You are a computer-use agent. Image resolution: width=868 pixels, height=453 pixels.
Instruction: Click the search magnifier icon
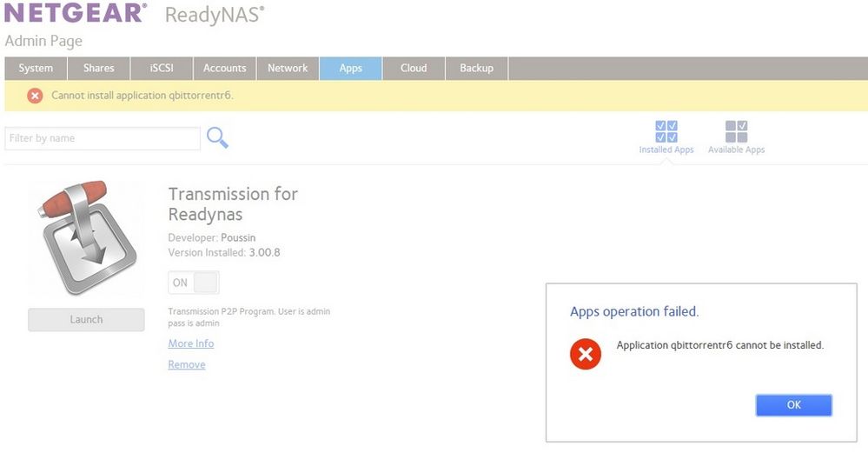[217, 137]
